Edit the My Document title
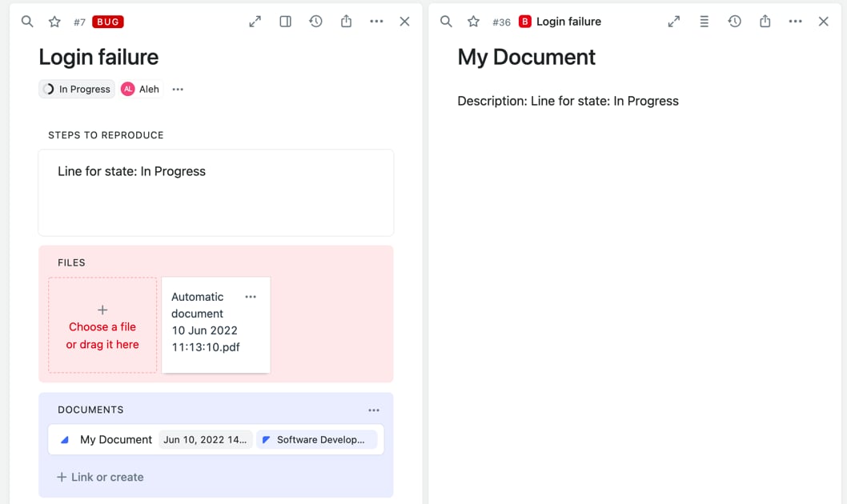 [527, 57]
